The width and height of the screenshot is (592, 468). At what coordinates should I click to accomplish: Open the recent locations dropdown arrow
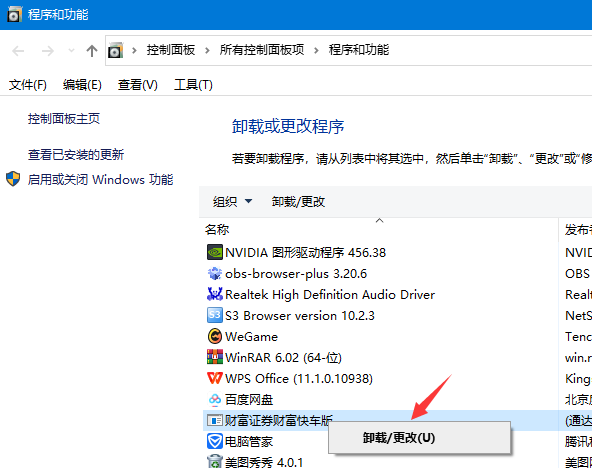[71, 50]
